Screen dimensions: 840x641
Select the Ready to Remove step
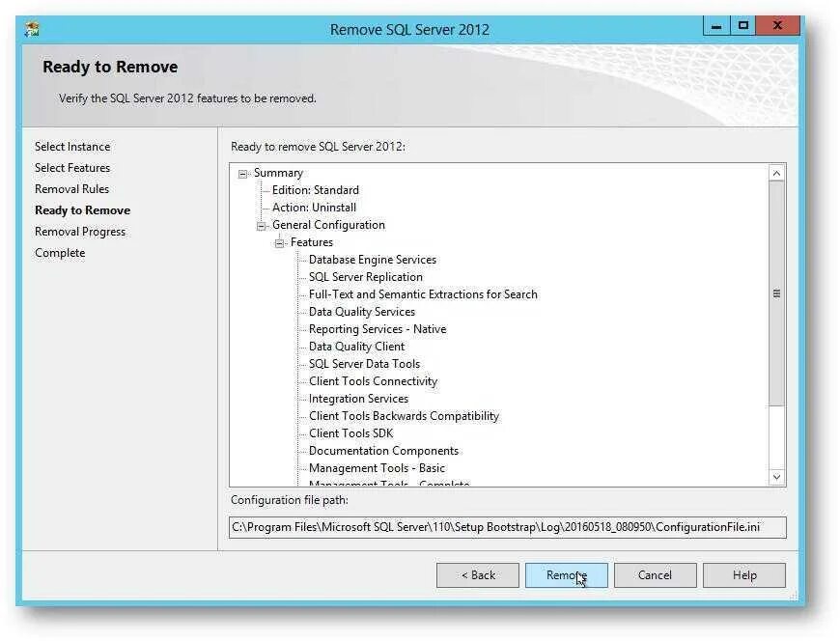tap(82, 210)
